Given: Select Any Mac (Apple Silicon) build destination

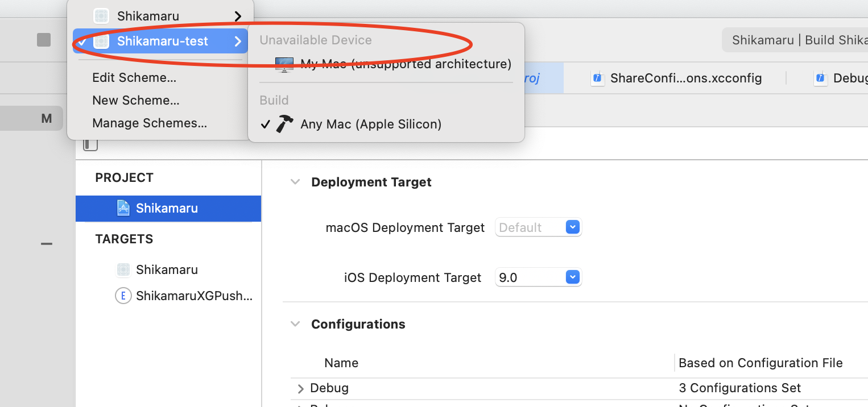Looking at the screenshot, I should click(370, 124).
